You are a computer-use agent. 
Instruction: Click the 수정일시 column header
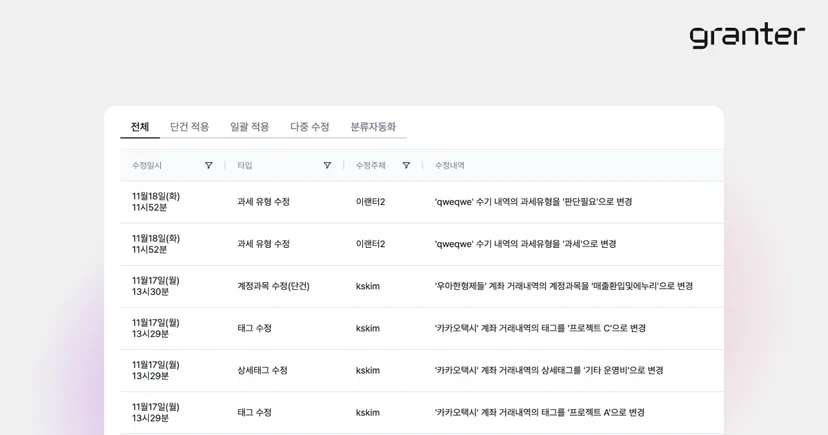[147, 165]
